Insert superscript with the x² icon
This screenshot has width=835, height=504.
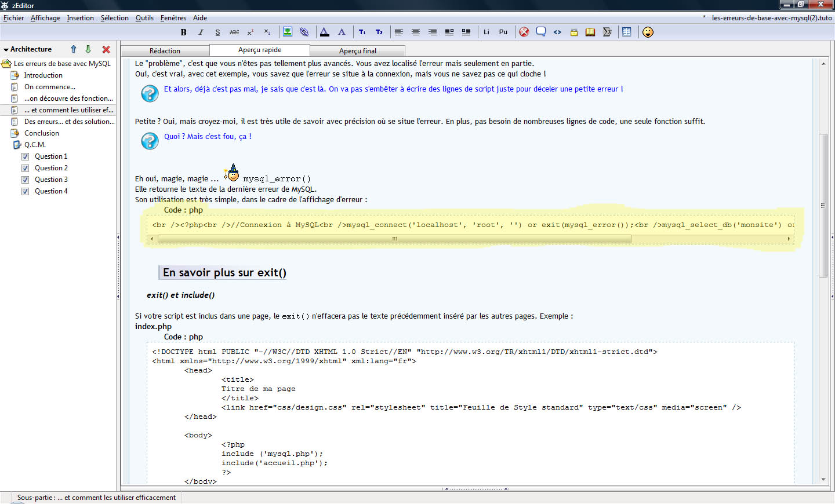(x=251, y=32)
